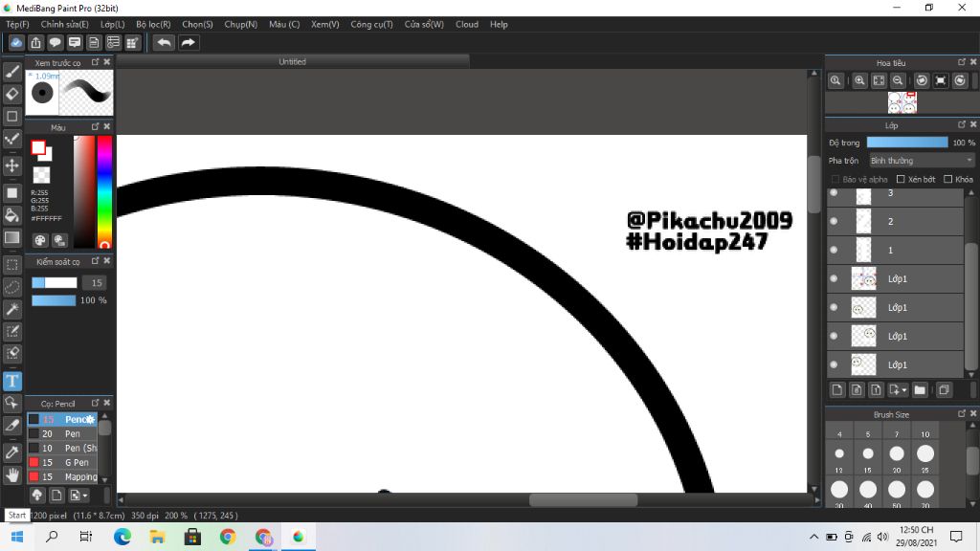Open Công cụ(T) menu
The height and width of the screenshot is (551, 980).
pyautogui.click(x=371, y=24)
